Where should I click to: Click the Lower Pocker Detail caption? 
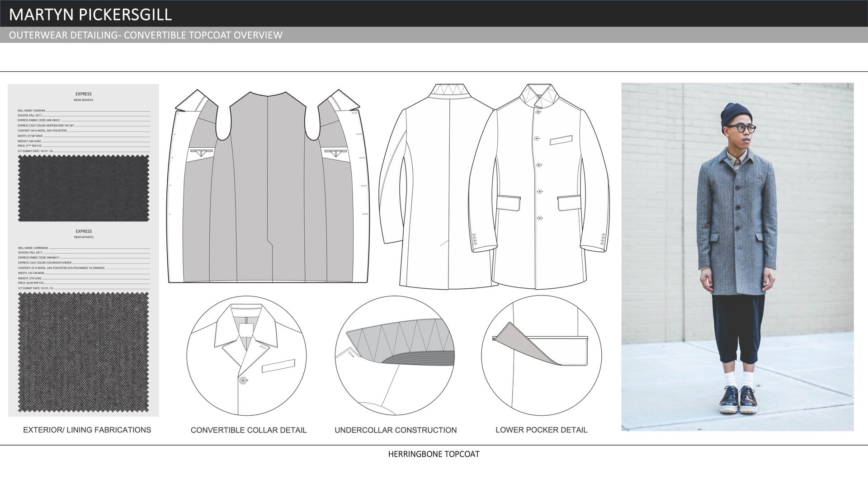tap(541, 430)
